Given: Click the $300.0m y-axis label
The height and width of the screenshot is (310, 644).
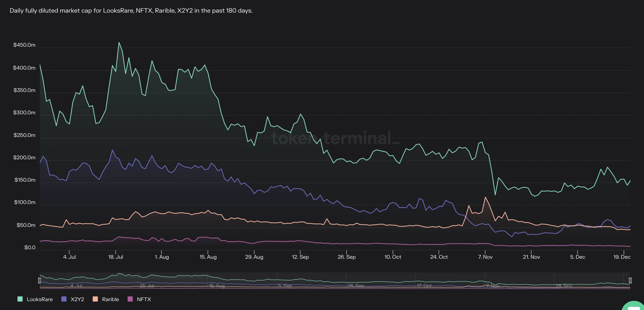Looking at the screenshot, I should pyautogui.click(x=24, y=113).
